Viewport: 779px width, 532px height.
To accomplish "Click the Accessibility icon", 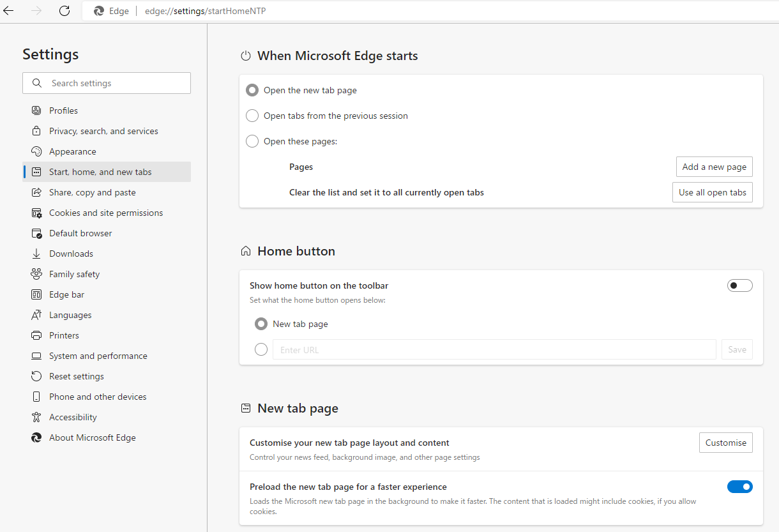I will point(36,417).
